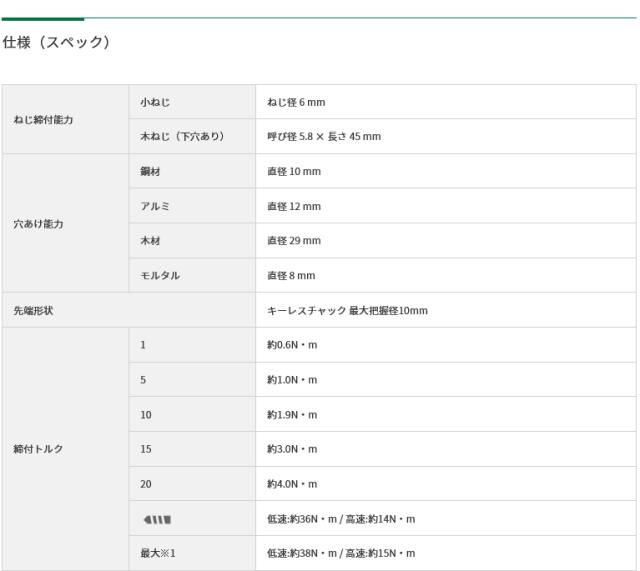This screenshot has width=640, height=571.
Task: Select torque setting cell 5
Action: (x=192, y=380)
